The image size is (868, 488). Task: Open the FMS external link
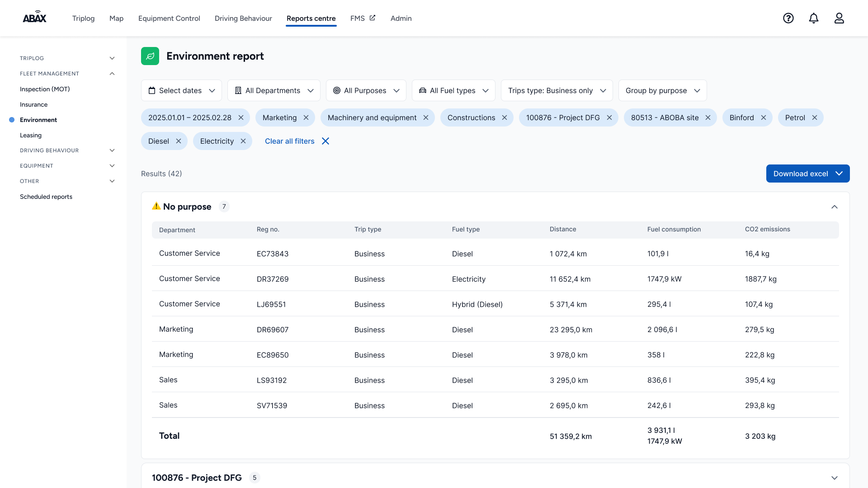pos(363,19)
